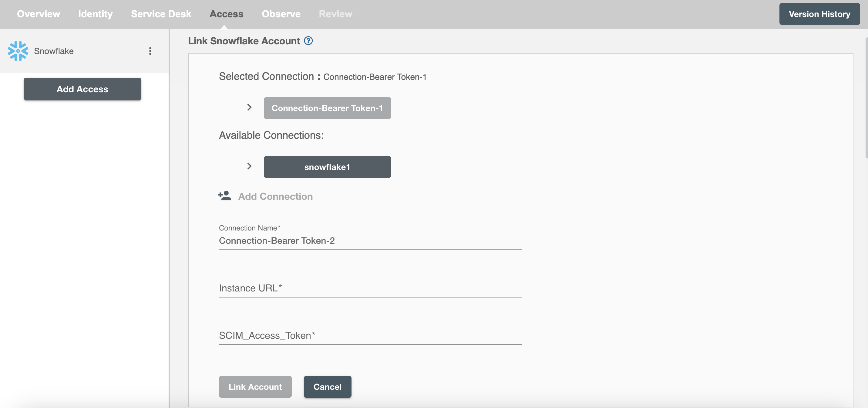Click the Available Connections label
Viewport: 868px width, 408px height.
[x=271, y=135]
